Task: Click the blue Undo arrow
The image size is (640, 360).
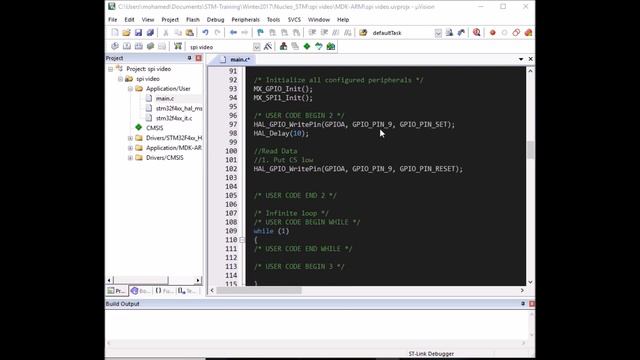Action: (205, 33)
